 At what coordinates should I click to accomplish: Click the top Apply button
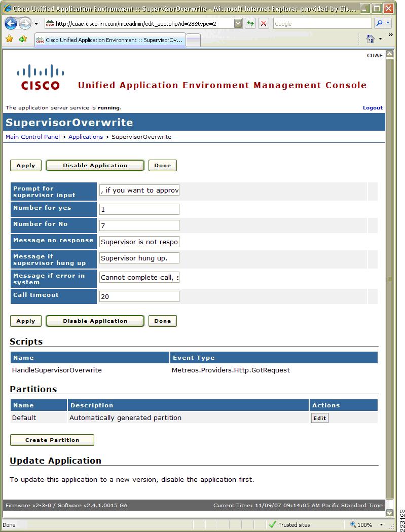pyautogui.click(x=26, y=166)
